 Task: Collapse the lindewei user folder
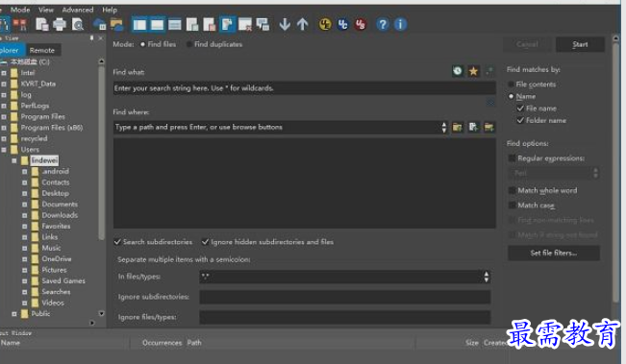[x=14, y=160]
